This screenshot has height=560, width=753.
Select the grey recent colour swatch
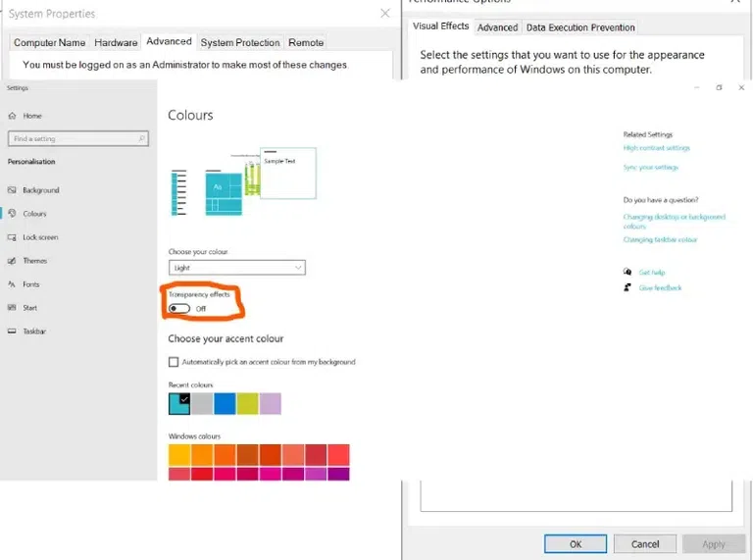(202, 404)
